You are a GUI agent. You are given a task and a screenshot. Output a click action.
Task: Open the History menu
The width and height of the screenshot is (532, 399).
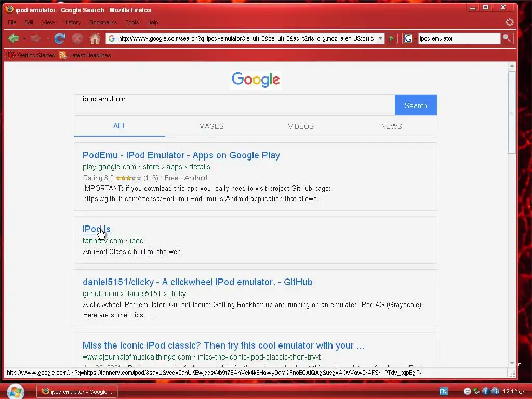pos(72,22)
